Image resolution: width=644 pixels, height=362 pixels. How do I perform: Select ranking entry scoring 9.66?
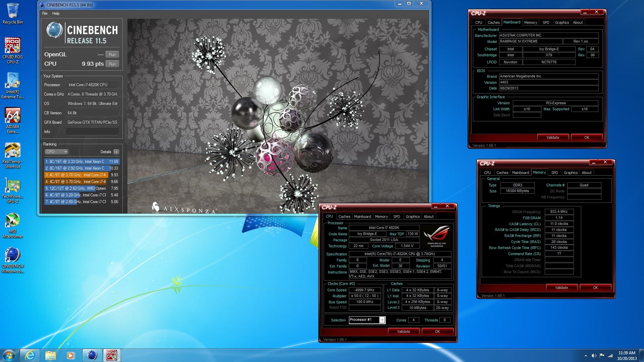[x=82, y=182]
